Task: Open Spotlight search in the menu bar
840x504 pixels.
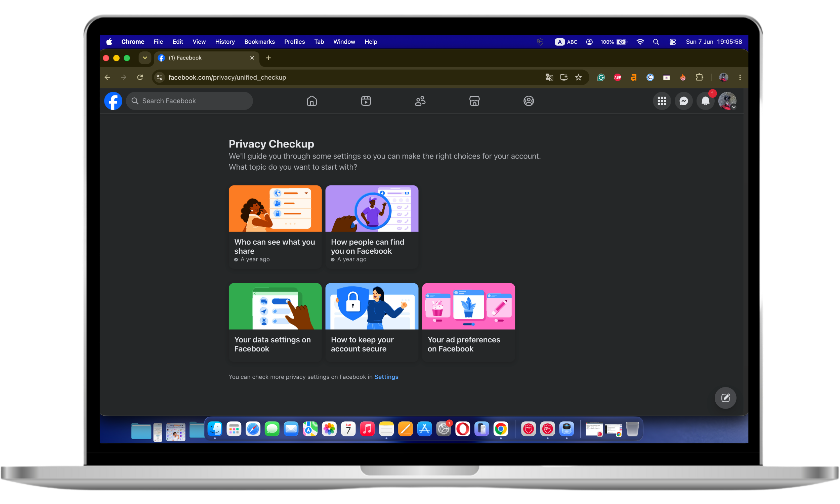Action: click(x=656, y=42)
